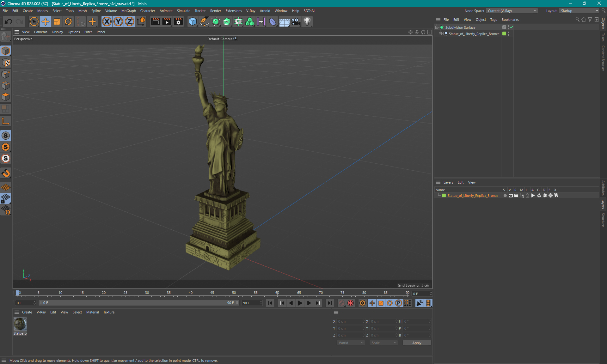The image size is (607, 364).
Task: Activate the Rotate tool
Action: [68, 21]
